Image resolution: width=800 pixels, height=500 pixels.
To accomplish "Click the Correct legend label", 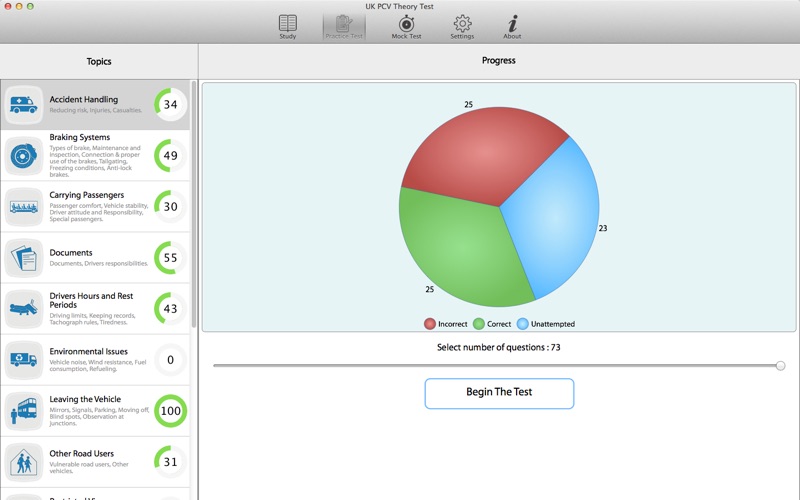I will pos(499,324).
